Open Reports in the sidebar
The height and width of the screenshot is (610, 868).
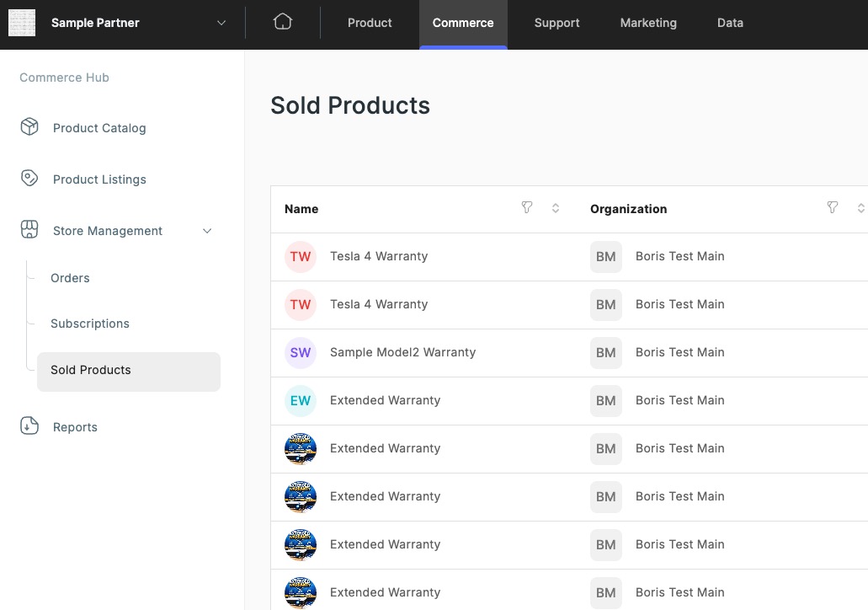click(75, 427)
